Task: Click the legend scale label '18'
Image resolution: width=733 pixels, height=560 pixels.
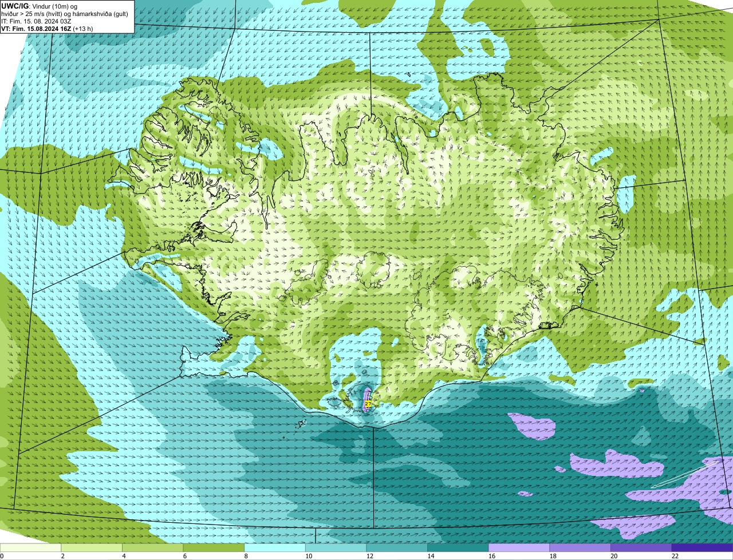Action: point(553,556)
